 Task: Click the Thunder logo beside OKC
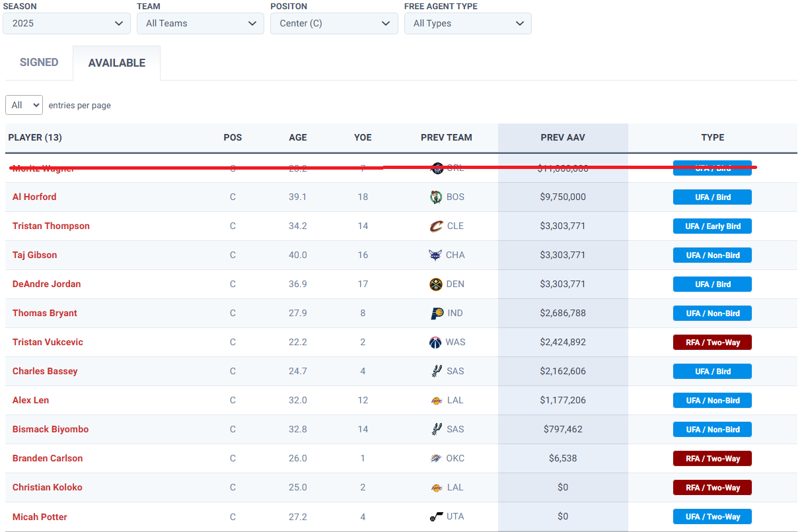coord(436,458)
